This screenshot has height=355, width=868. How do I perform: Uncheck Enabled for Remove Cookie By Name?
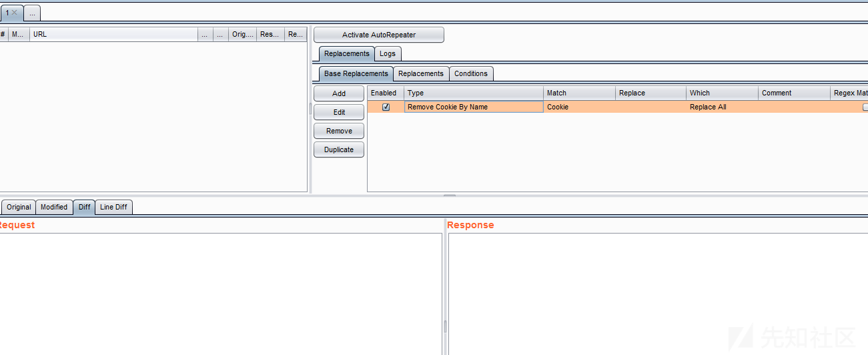386,107
